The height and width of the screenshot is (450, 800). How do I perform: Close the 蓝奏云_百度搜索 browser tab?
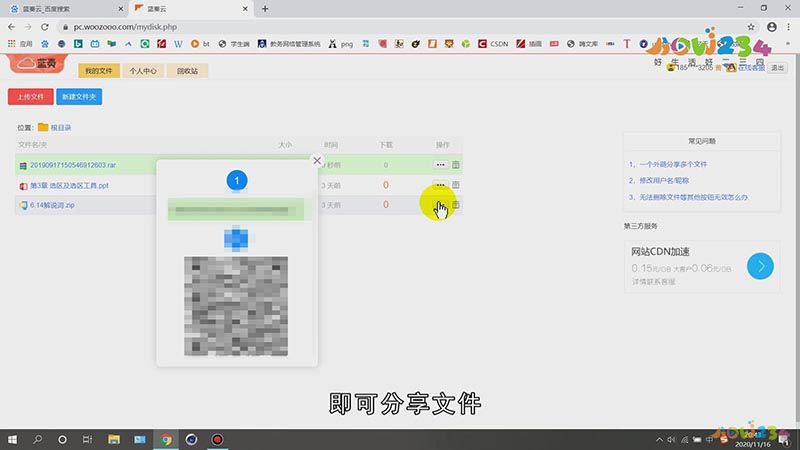click(x=120, y=9)
